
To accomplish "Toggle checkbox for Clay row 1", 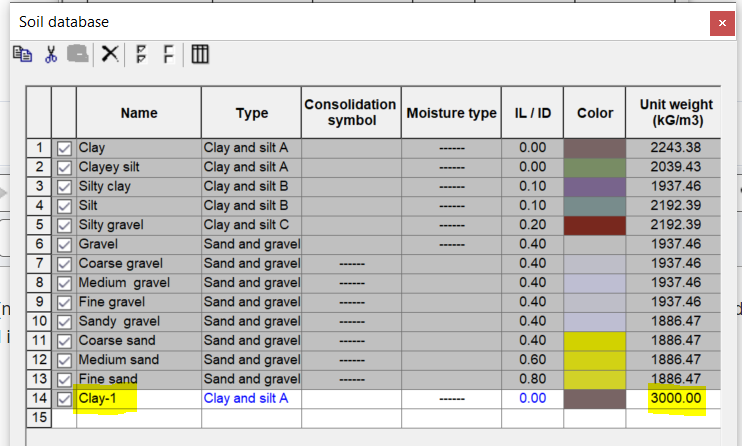I will tap(64, 148).
